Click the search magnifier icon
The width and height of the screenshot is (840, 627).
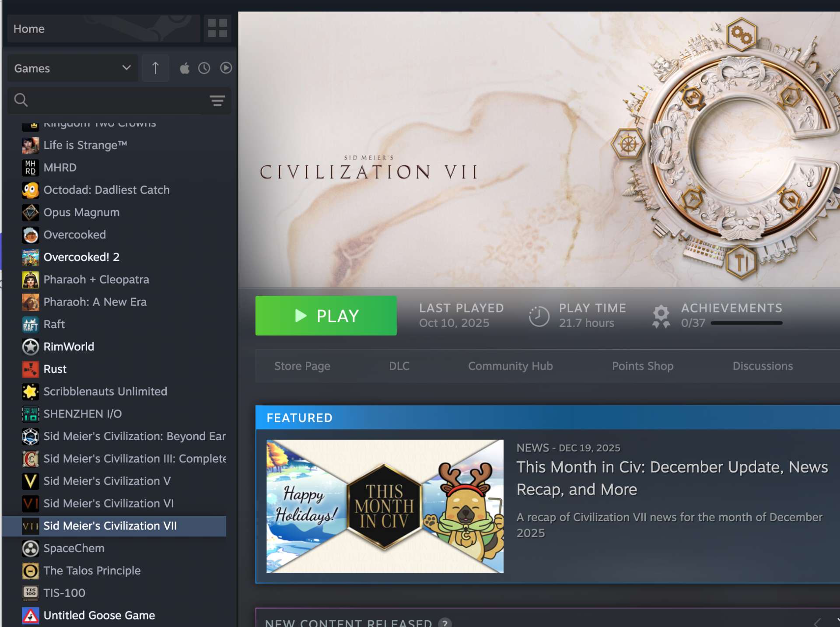click(21, 100)
